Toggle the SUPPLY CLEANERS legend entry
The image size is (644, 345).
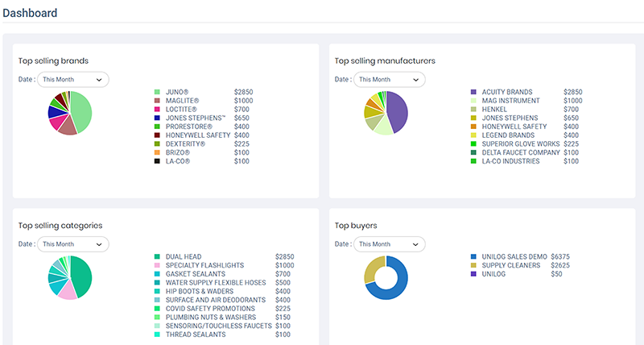(509, 265)
